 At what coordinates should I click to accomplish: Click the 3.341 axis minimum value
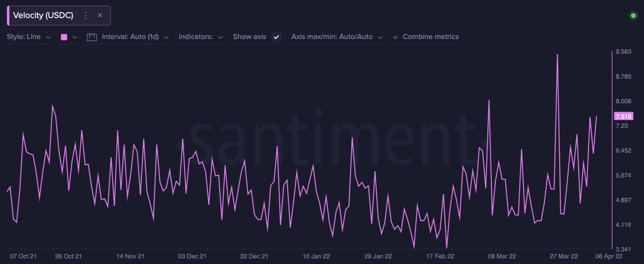pos(623,249)
